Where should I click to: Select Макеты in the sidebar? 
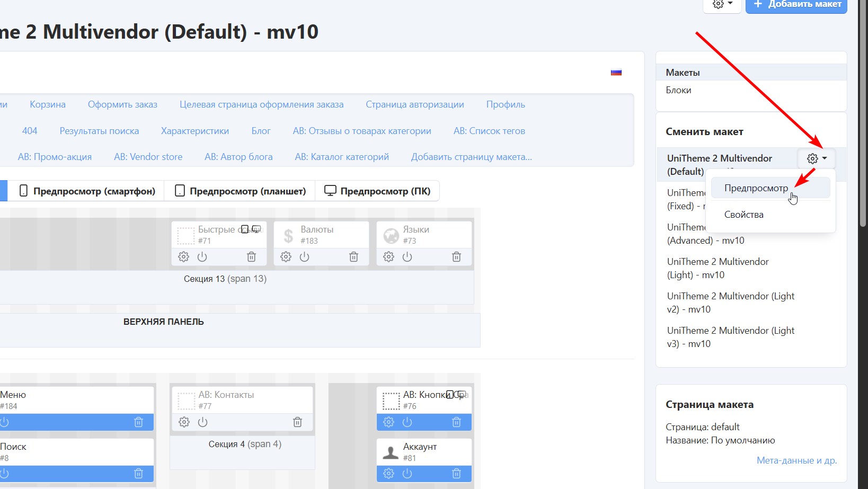tap(751, 73)
